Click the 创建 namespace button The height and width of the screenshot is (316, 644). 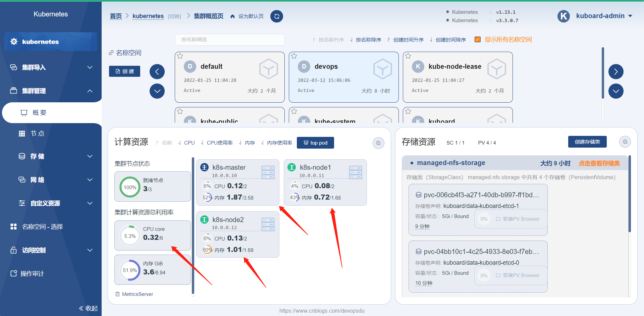(x=124, y=71)
